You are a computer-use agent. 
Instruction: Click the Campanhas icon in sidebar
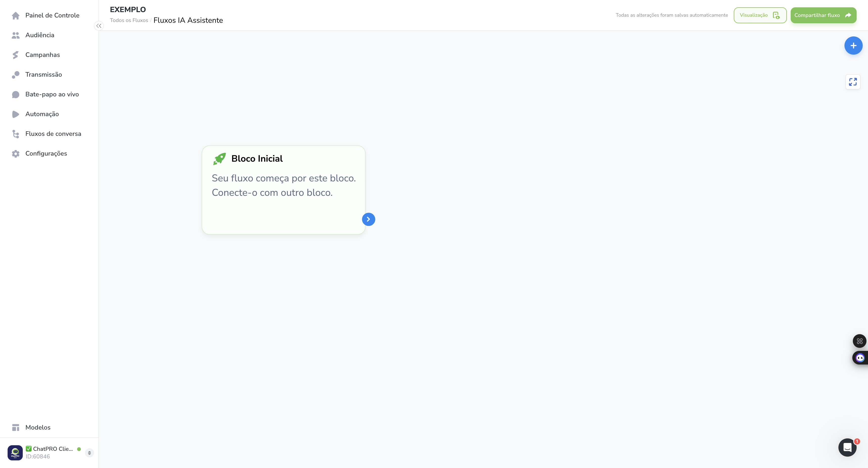[15, 55]
